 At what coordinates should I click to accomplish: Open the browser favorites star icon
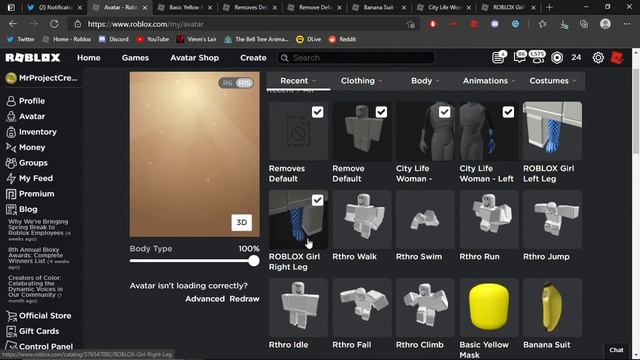point(542,24)
